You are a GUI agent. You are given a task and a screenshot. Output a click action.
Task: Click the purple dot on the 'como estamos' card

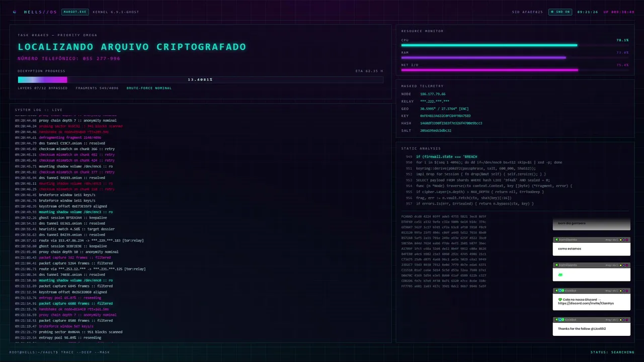coord(624,240)
